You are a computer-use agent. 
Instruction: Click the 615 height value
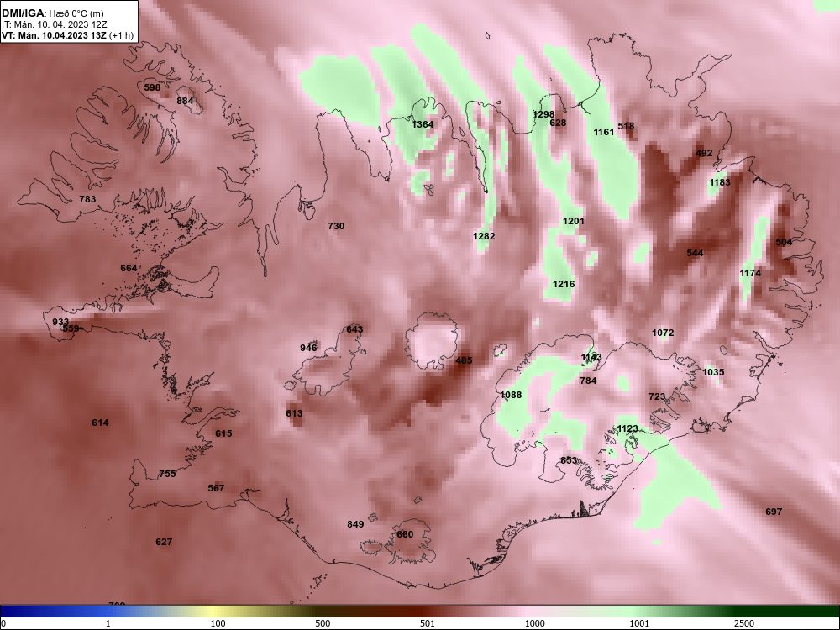(x=223, y=433)
